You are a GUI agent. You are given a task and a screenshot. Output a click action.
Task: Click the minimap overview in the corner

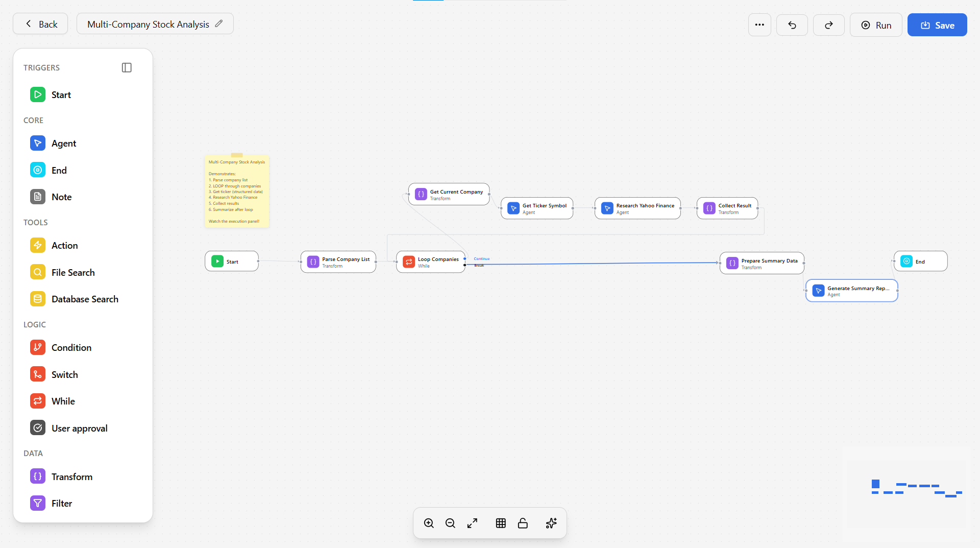[906, 488]
